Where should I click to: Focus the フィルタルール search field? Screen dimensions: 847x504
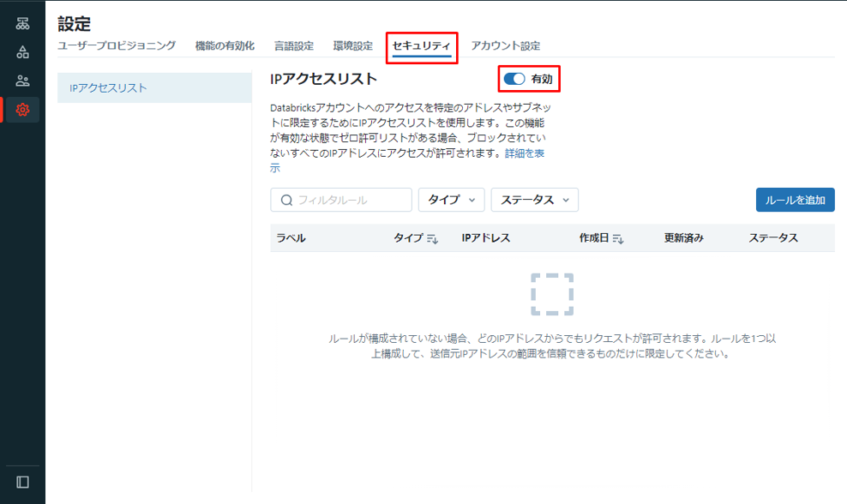pos(341,200)
